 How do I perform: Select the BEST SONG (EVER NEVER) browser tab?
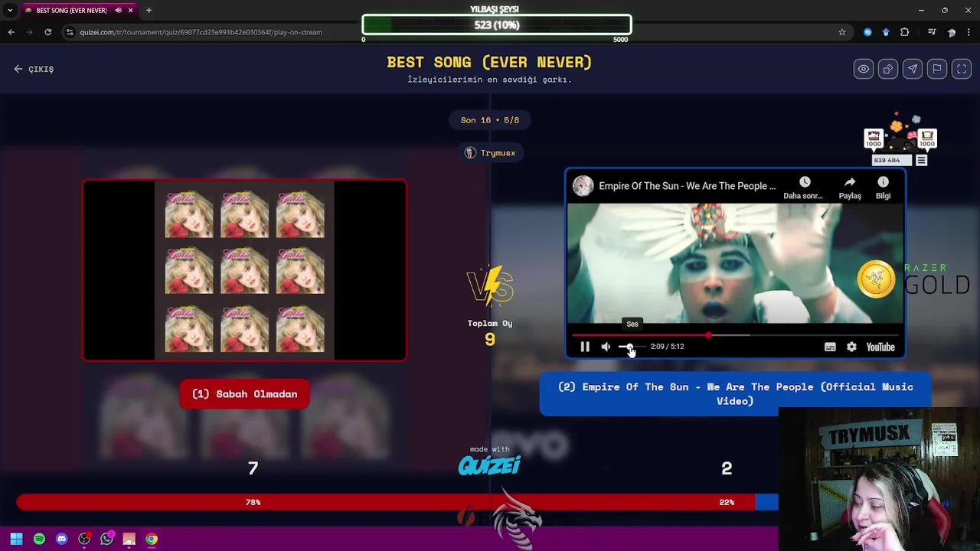pyautogui.click(x=71, y=10)
